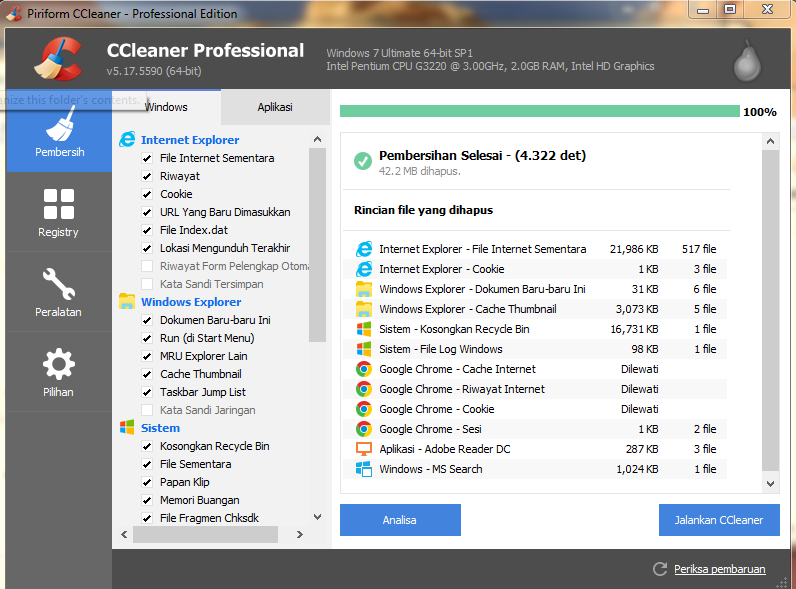Click left arrow of horizontal scrollbar
This screenshot has width=796, height=589.
point(124,534)
